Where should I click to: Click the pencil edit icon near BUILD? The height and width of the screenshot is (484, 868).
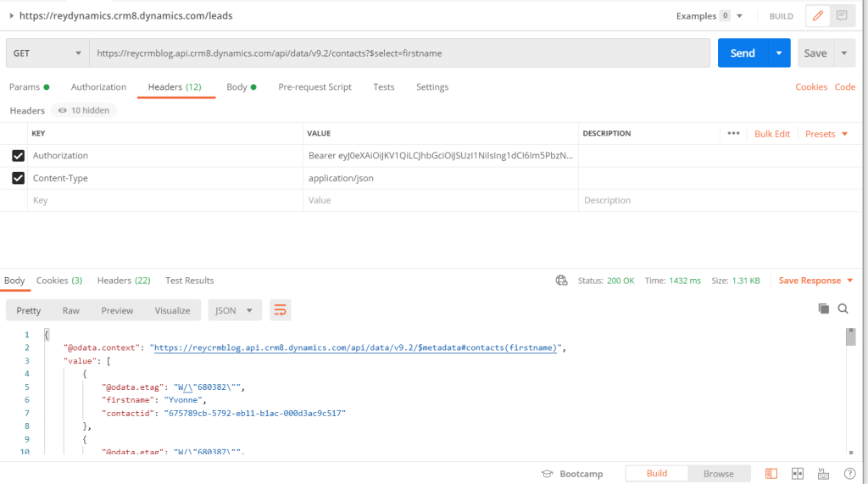tap(818, 16)
